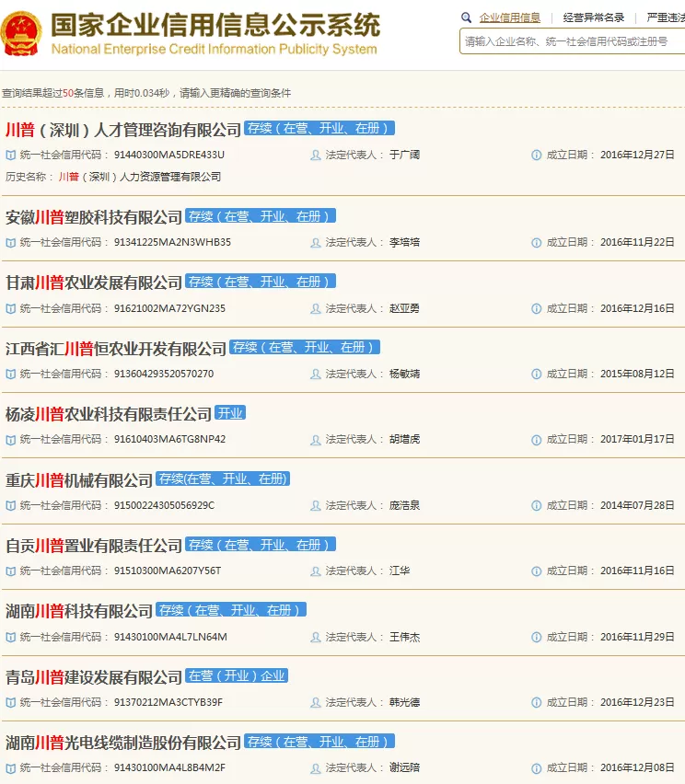Click info icon for date 2016年12月27日
Viewport: 685px width, 784px height.
pyautogui.click(x=537, y=156)
